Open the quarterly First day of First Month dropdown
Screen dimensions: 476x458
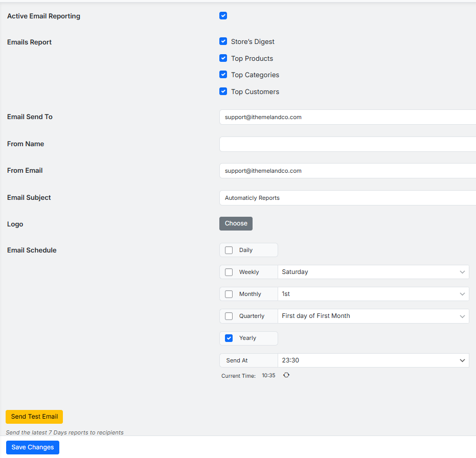(x=373, y=316)
